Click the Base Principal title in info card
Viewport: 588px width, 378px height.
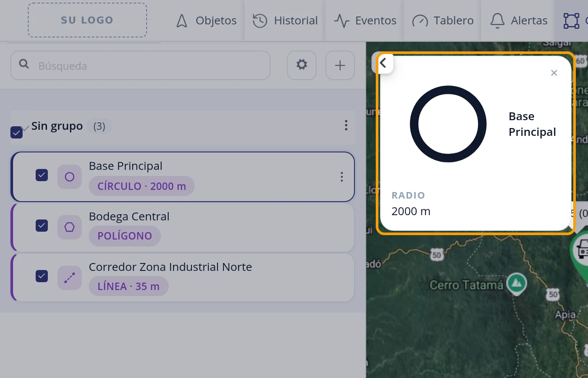pyautogui.click(x=532, y=124)
